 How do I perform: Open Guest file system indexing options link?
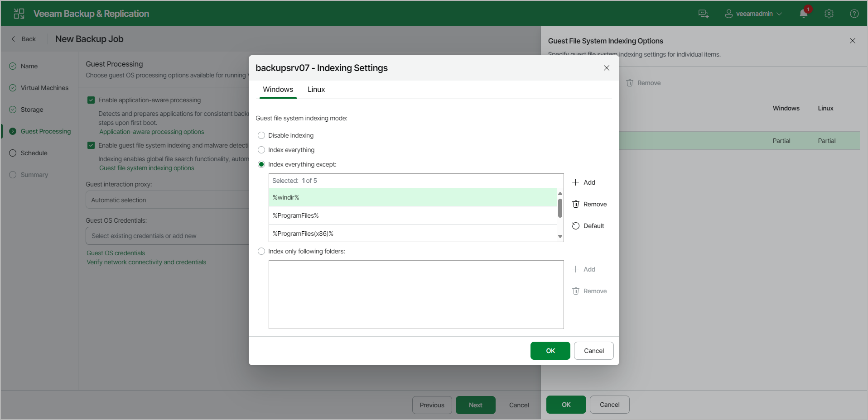pyautogui.click(x=147, y=168)
